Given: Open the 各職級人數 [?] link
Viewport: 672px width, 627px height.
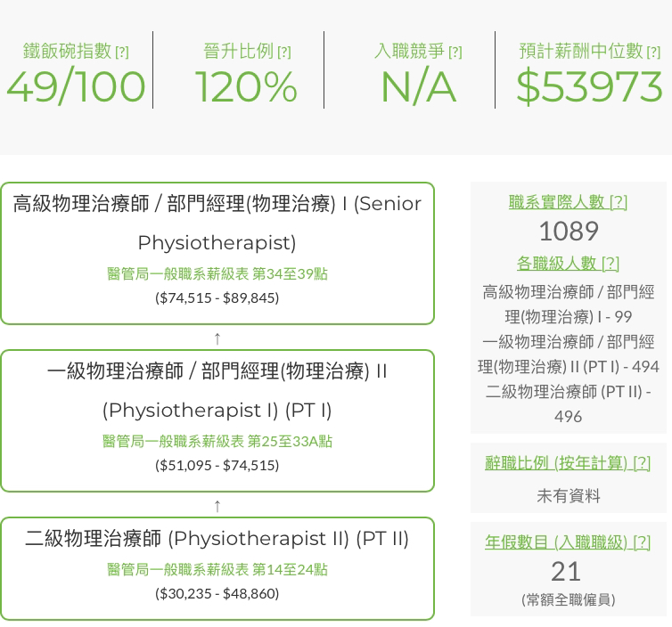Looking at the screenshot, I should 568,264.
